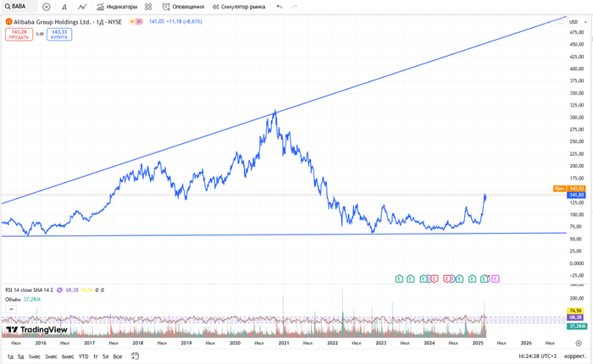Open the line chart type selector
593x364 pixels.
click(82, 7)
